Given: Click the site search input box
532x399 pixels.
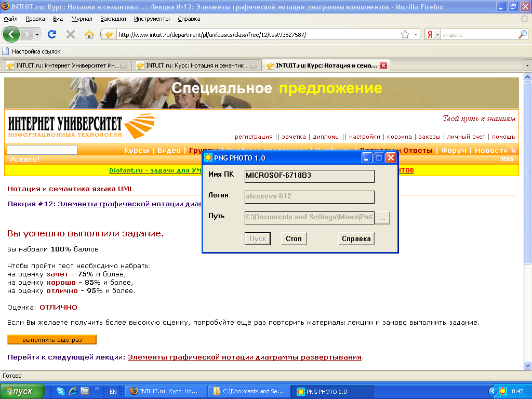Looking at the screenshot, I should point(42,150).
